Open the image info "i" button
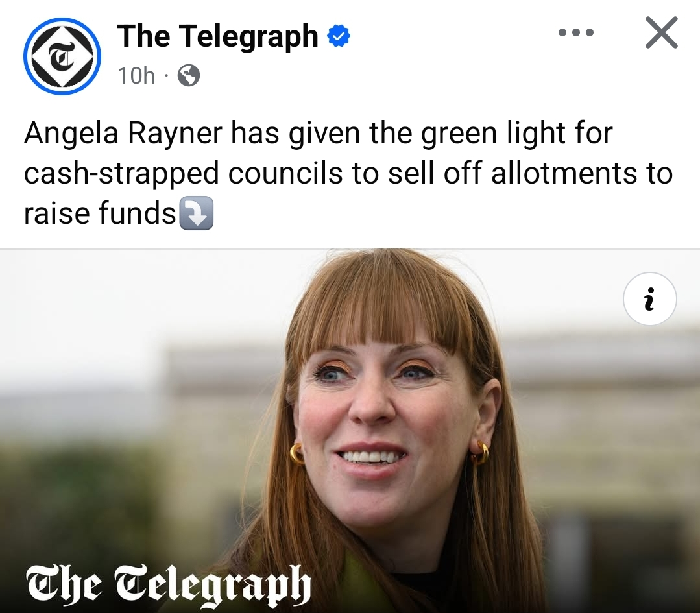The width and height of the screenshot is (700, 613). (649, 298)
